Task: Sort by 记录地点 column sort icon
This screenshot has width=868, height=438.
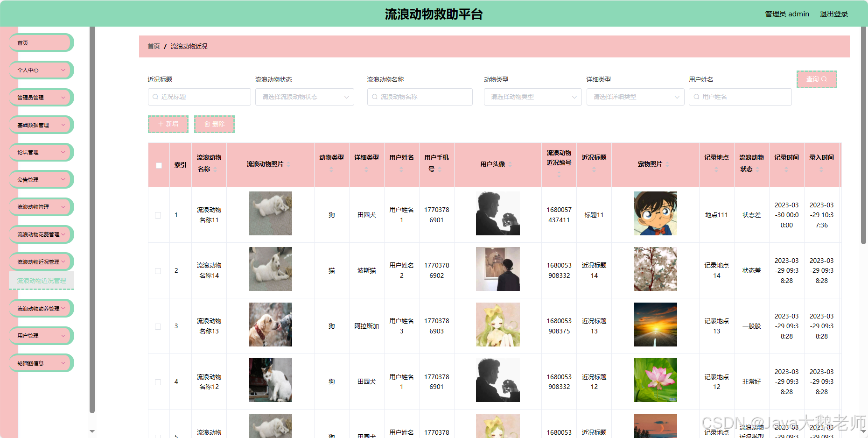Action: pyautogui.click(x=716, y=170)
